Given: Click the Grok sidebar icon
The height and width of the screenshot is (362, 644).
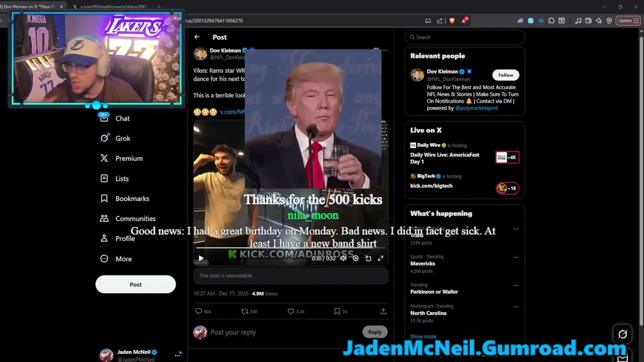Looking at the screenshot, I should tap(104, 138).
